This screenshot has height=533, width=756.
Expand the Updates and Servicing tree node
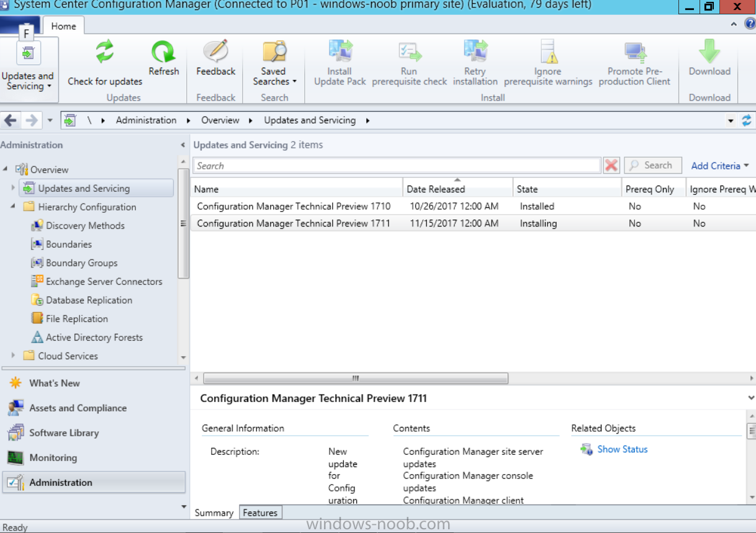pos(13,188)
